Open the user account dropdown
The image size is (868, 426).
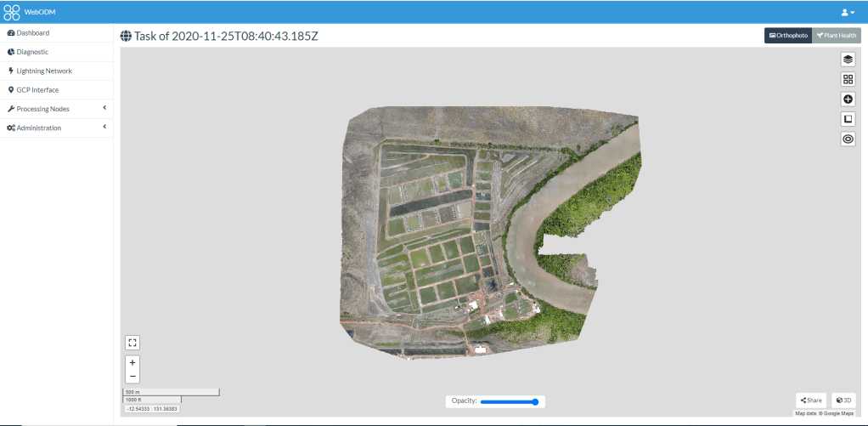click(x=847, y=12)
